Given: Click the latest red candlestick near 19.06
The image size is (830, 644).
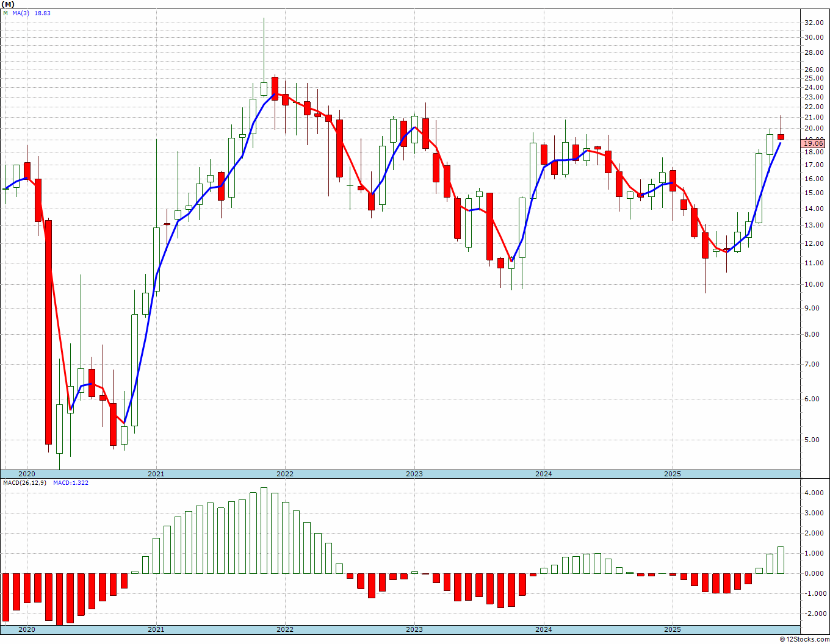Looking at the screenshot, I should coord(781,137).
